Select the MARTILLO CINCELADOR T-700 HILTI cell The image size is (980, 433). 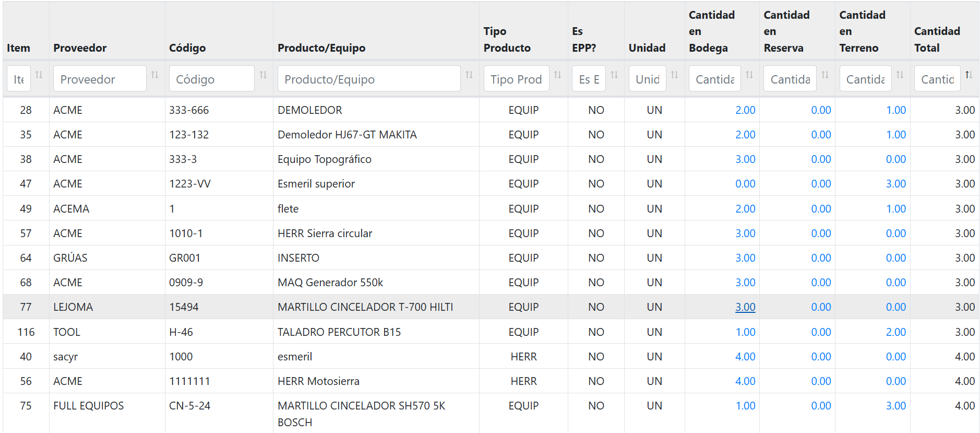(x=376, y=307)
